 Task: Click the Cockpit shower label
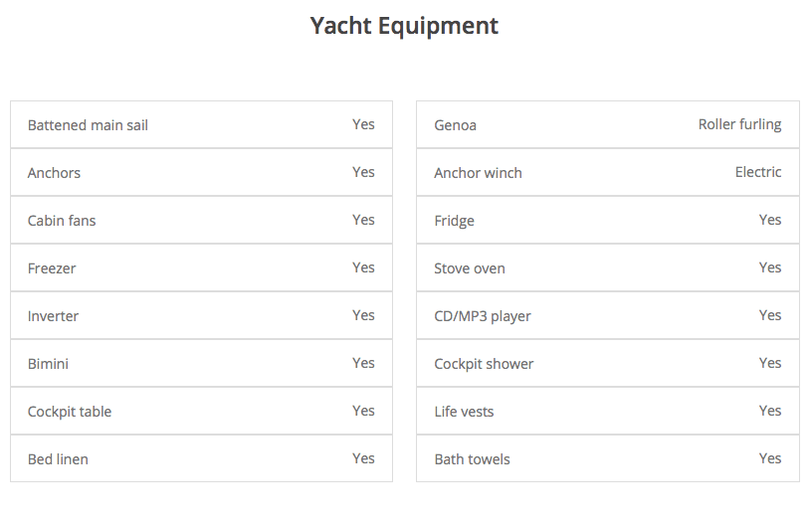point(484,364)
